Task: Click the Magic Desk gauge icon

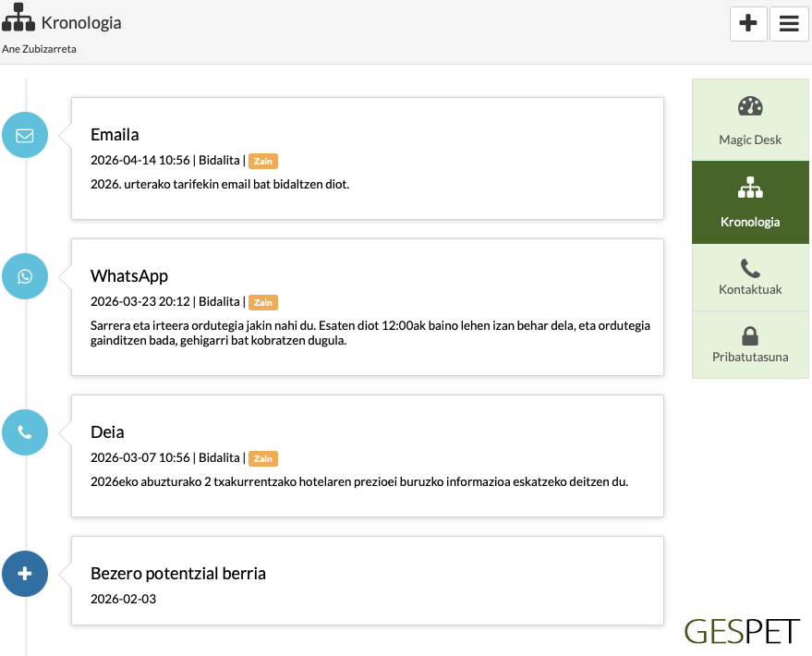Action: click(x=750, y=106)
